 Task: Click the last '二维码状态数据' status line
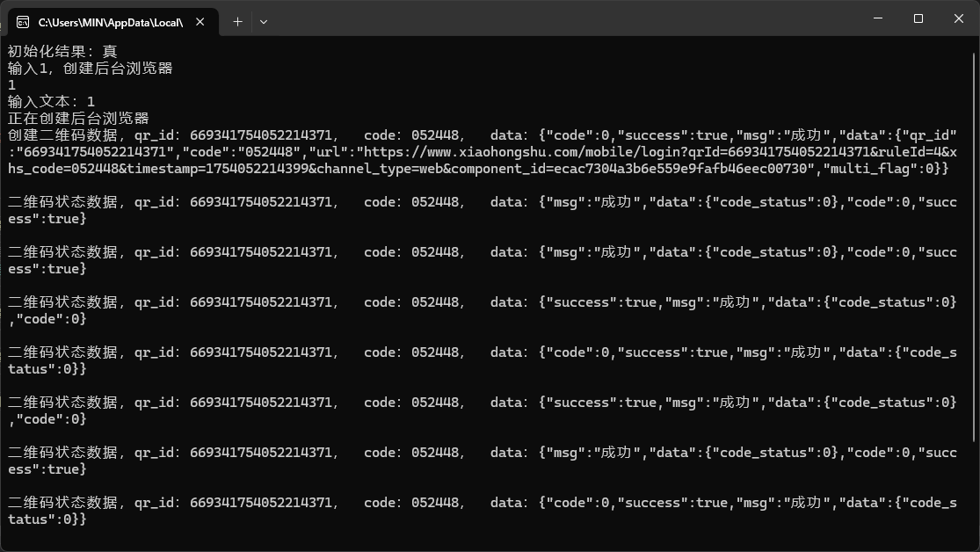point(483,511)
